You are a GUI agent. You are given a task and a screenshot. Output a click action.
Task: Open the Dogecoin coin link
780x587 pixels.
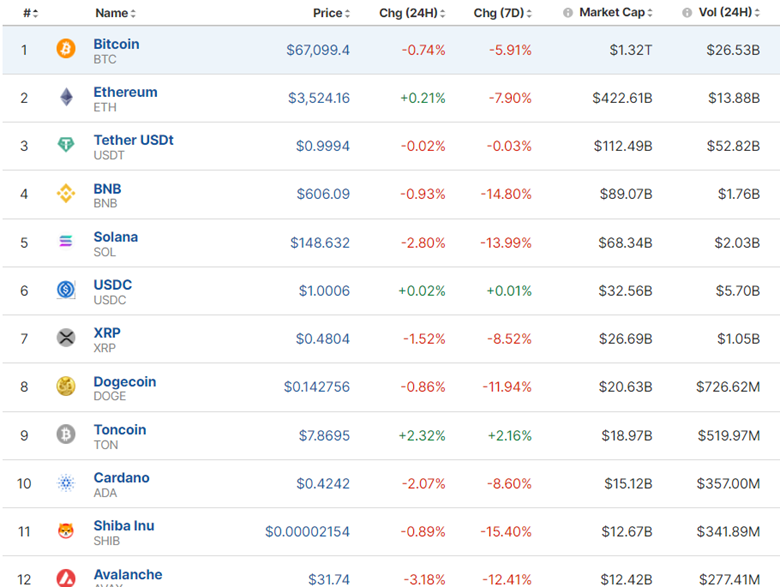click(125, 382)
